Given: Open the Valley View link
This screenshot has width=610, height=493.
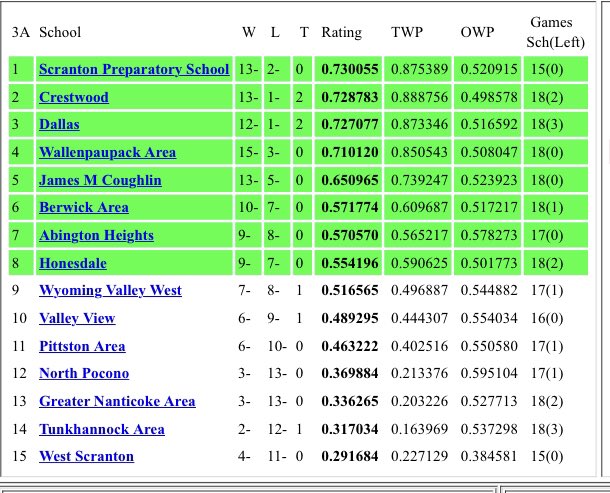Looking at the screenshot, I should [77, 318].
